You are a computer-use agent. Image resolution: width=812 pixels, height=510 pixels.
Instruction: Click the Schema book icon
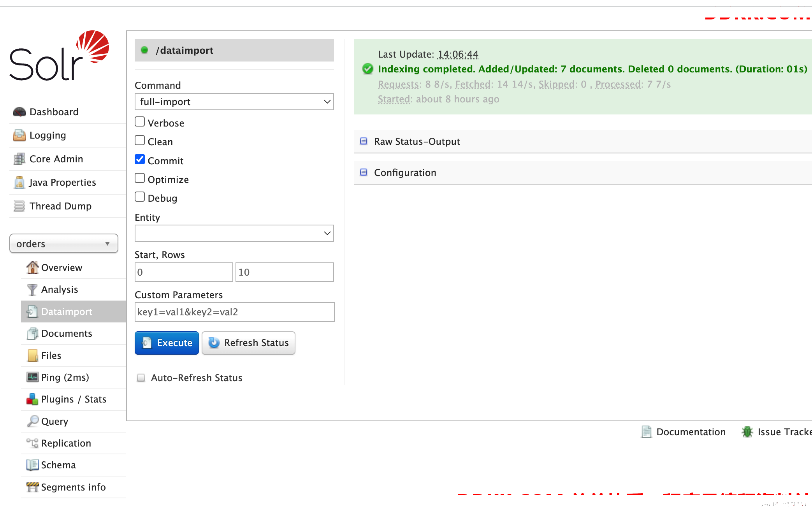32,465
